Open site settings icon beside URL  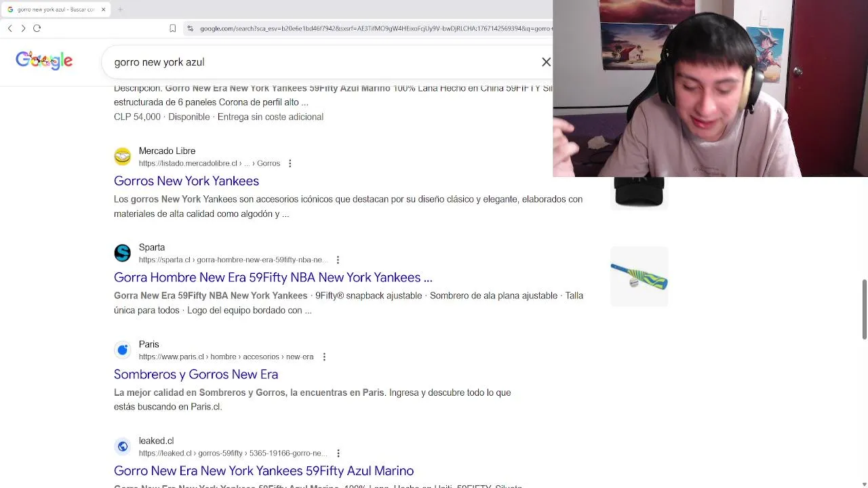tap(191, 28)
